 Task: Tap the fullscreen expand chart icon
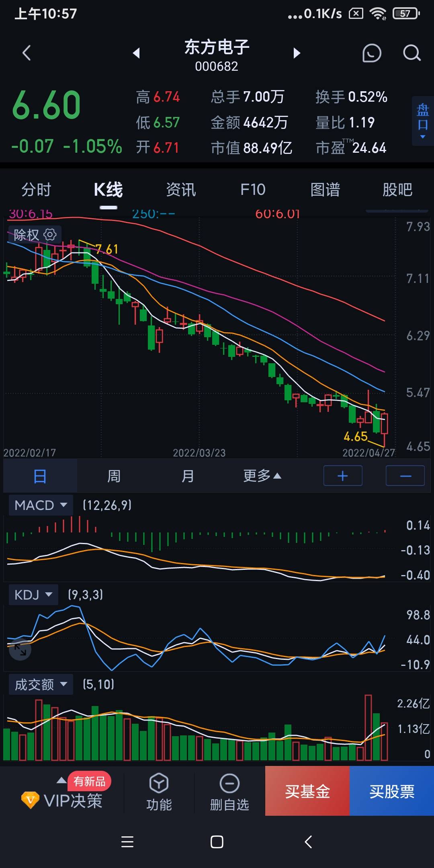point(20,649)
